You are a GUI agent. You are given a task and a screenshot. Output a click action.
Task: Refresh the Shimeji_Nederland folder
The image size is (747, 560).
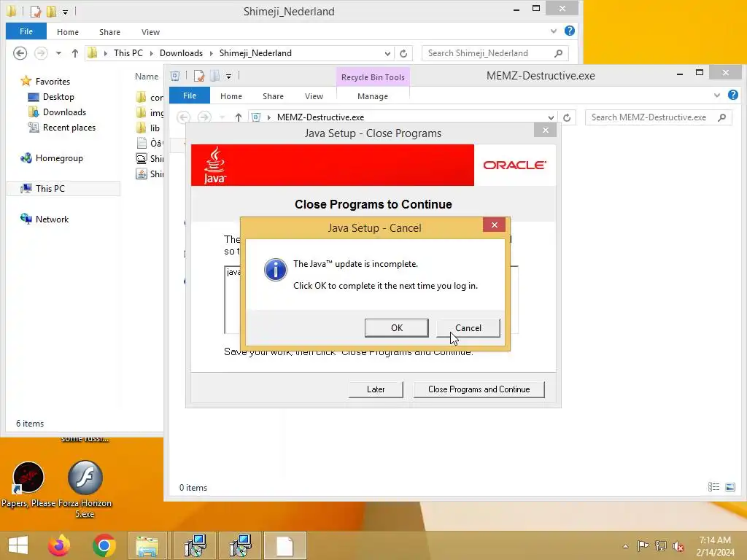(x=403, y=53)
